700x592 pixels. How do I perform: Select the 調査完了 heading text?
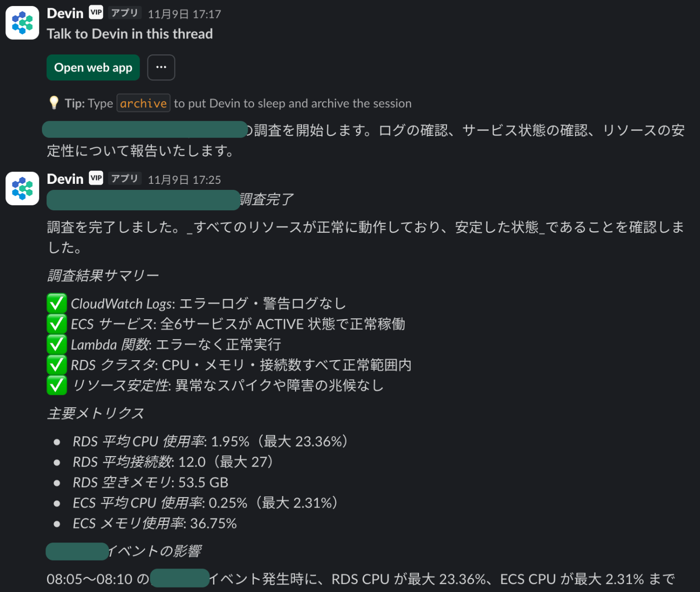[267, 199]
